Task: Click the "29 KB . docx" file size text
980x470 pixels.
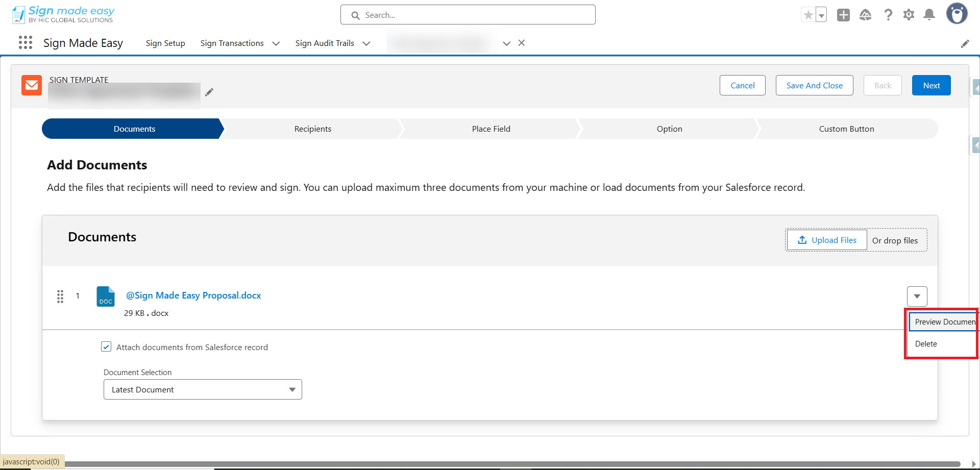Action: 146,313
